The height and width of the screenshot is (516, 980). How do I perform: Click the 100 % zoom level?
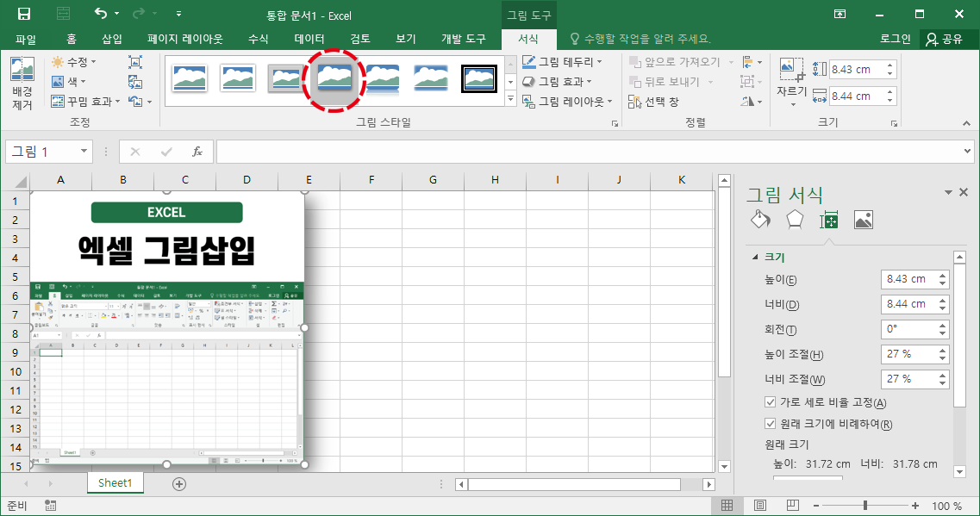pos(947,506)
